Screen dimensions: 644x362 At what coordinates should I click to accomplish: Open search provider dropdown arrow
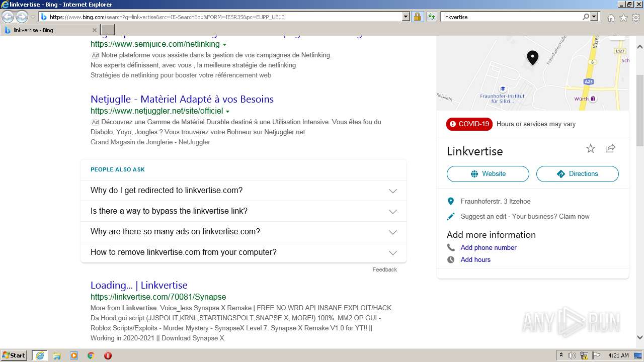pos(595,17)
